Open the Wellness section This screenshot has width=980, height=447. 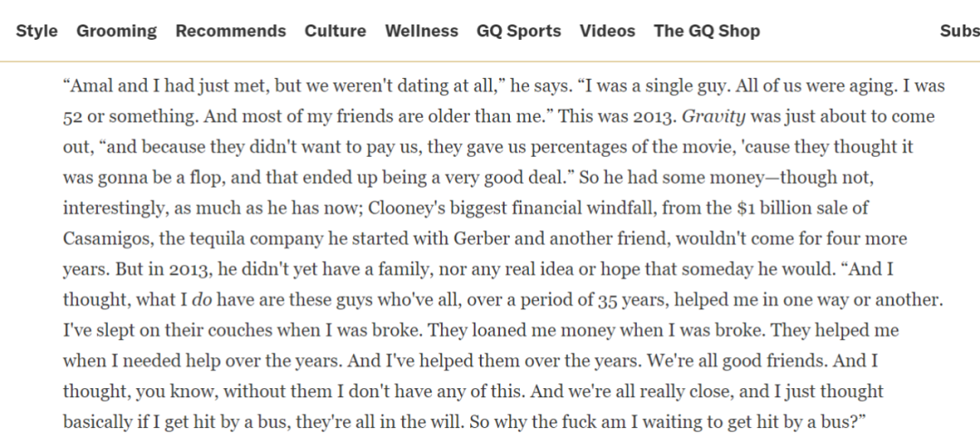pos(421,31)
